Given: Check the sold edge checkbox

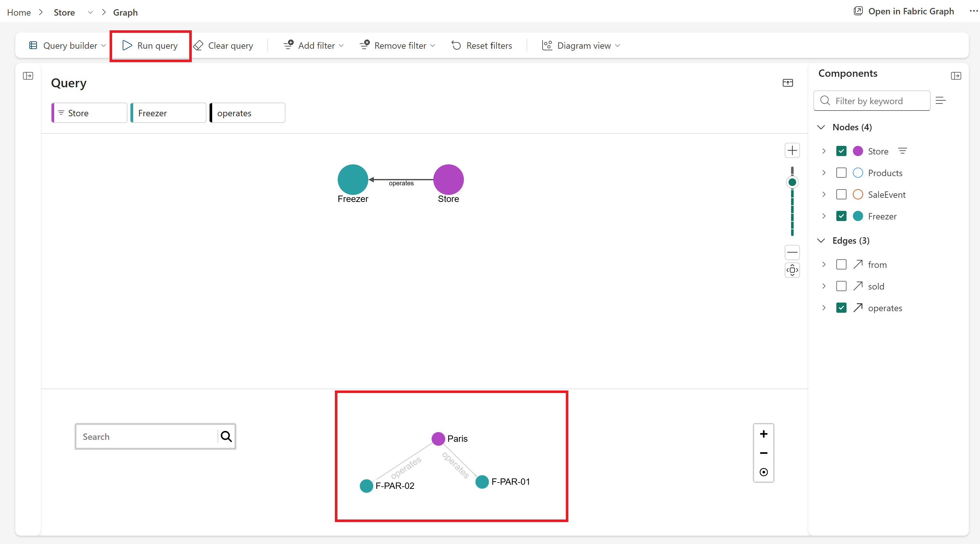Looking at the screenshot, I should [841, 286].
